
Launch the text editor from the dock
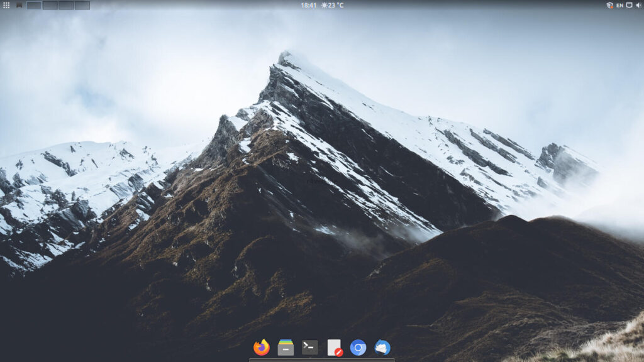[x=334, y=348]
